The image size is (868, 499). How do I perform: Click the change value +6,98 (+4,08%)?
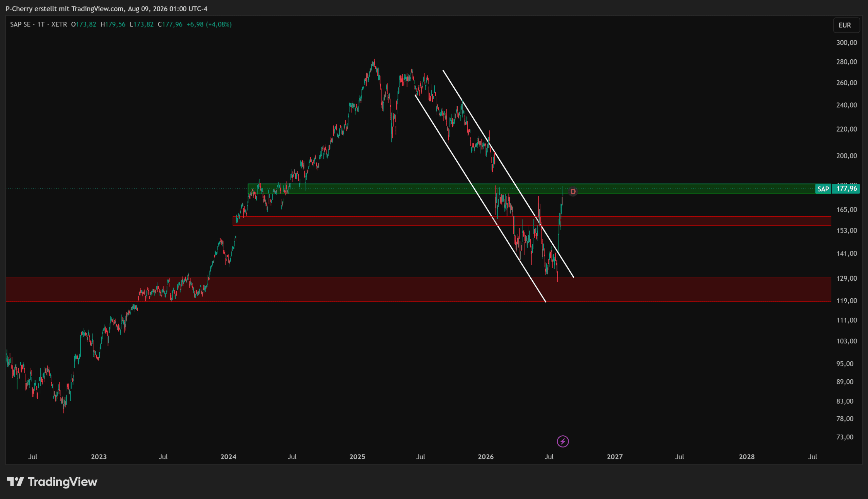[x=209, y=24]
